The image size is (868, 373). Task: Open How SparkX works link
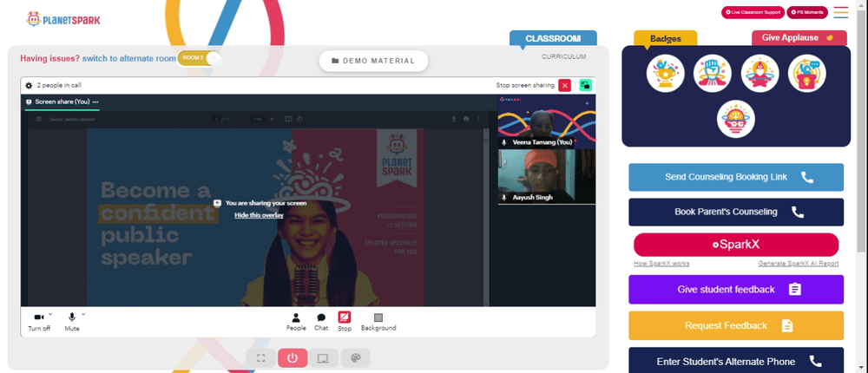[661, 264]
